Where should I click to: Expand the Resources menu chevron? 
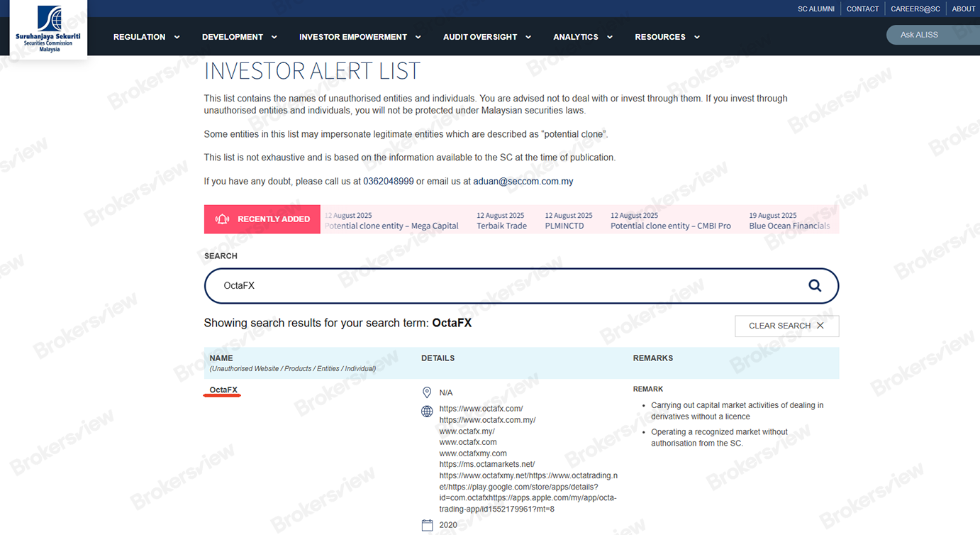696,37
